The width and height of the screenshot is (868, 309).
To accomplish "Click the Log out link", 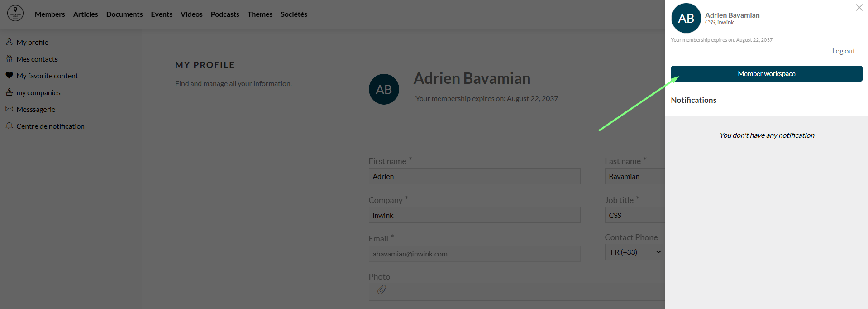I will (843, 51).
